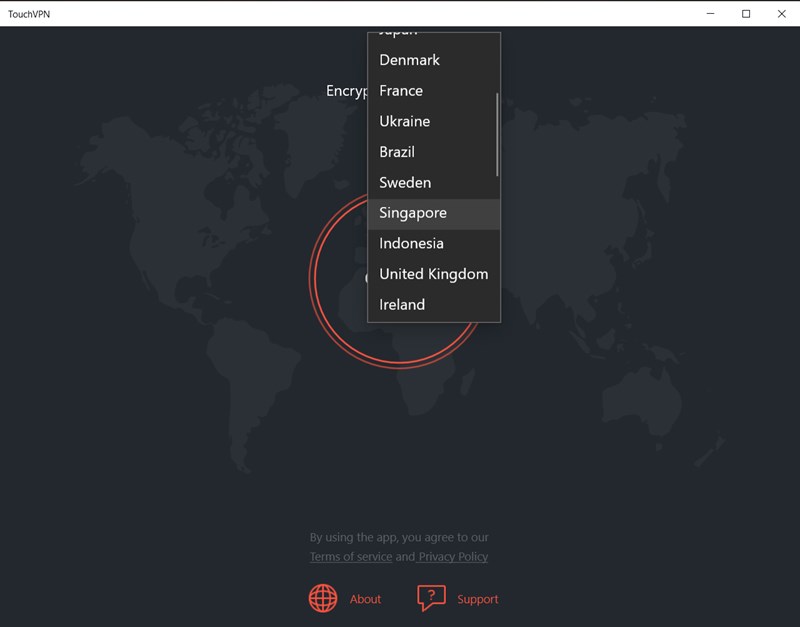Close the TouchVPN window
Screen dimensions: 800x627
(x=782, y=14)
